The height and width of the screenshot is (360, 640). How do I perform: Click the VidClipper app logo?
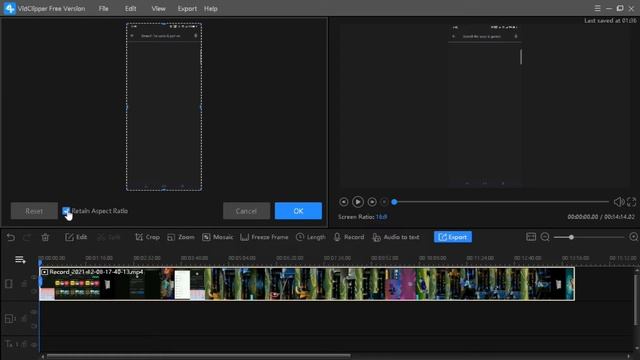click(10, 8)
